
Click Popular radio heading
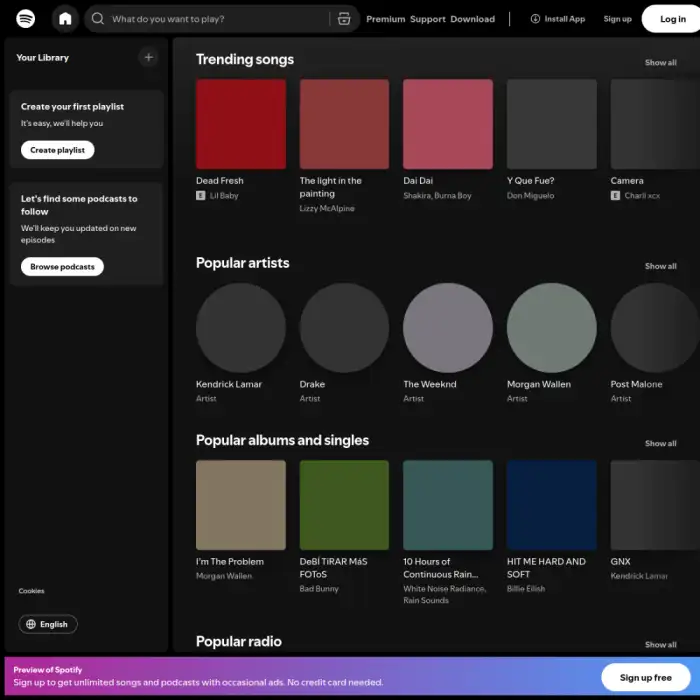[238, 642]
